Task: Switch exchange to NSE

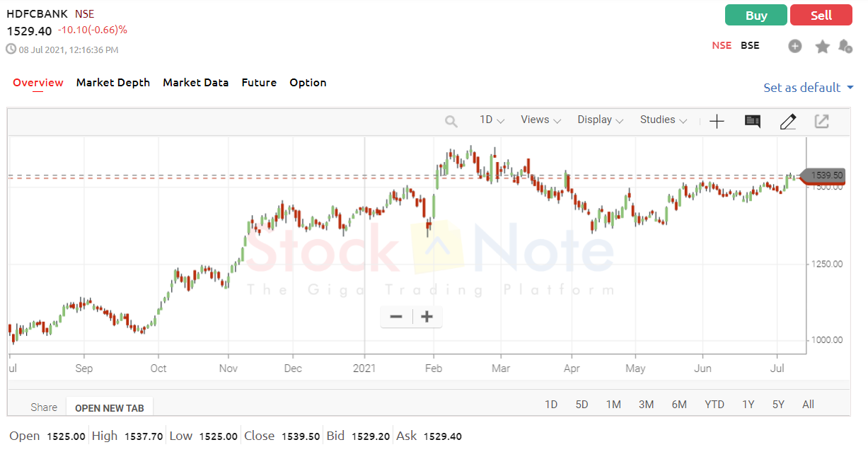Action: [722, 45]
